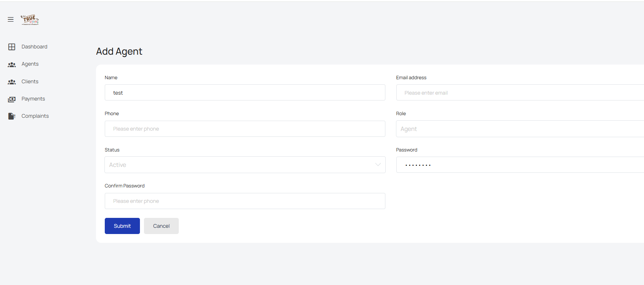Click the Clients people icon
644x285 pixels.
pyautogui.click(x=12, y=82)
